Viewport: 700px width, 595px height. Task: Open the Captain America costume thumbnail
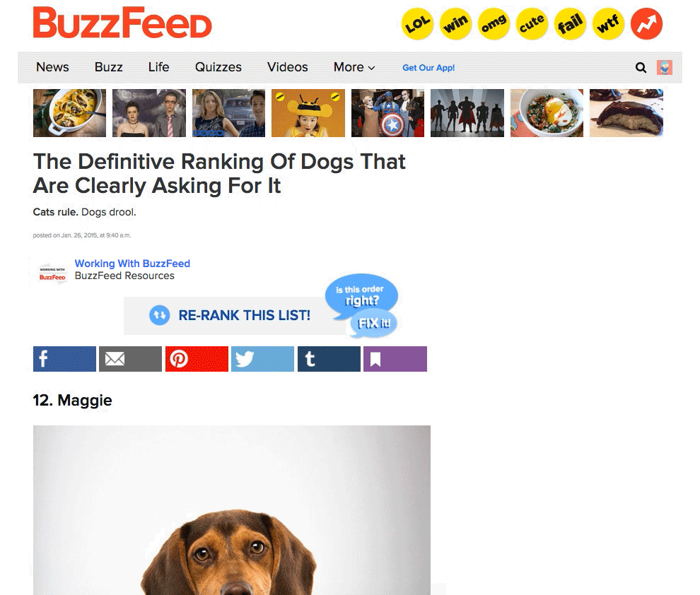[387, 113]
